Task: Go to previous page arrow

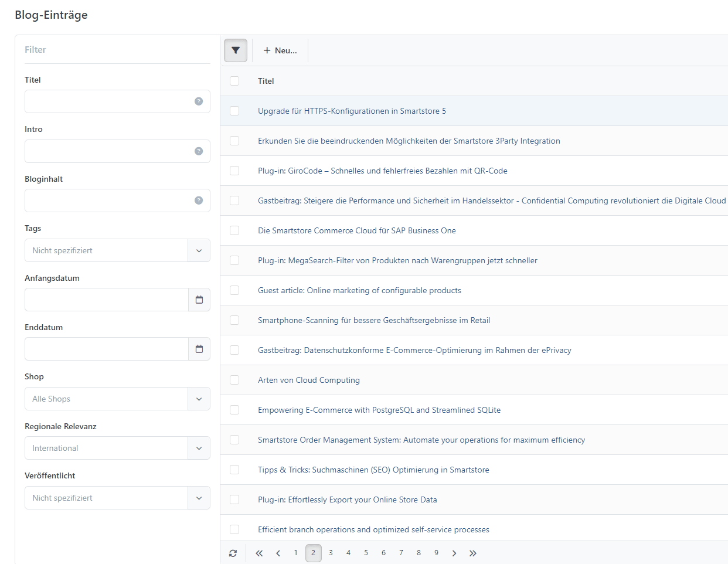Action: pyautogui.click(x=278, y=553)
